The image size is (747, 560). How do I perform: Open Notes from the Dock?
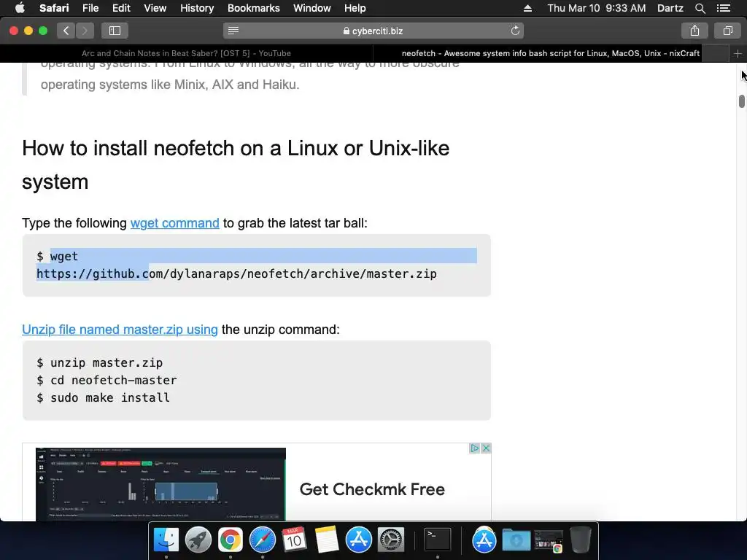[326, 540]
